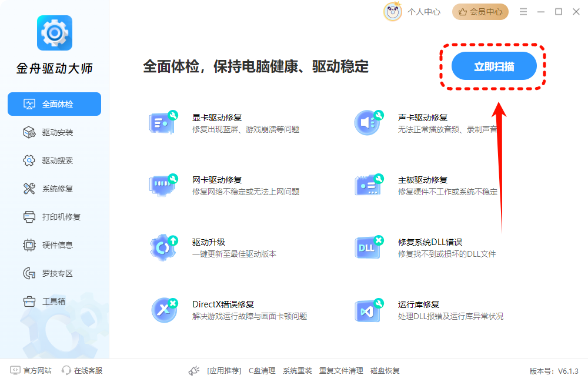
Task: Click the 官方网站 monitor icon
Action: [x=15, y=370]
